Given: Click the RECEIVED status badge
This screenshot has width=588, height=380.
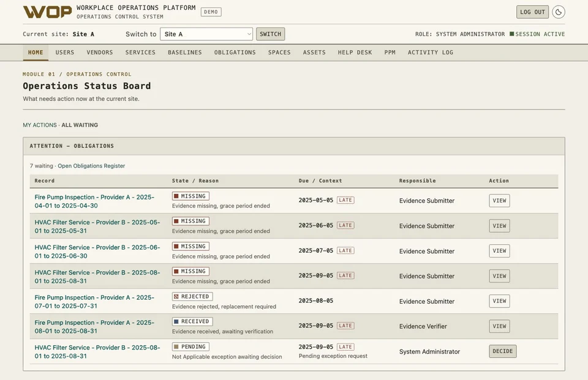Looking at the screenshot, I should point(192,322).
